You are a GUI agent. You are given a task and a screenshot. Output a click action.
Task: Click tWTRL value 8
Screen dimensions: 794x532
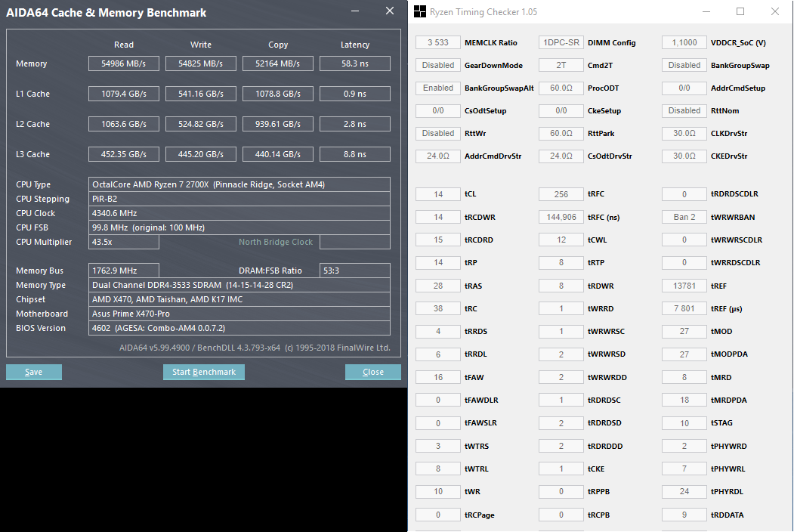pyautogui.click(x=438, y=469)
